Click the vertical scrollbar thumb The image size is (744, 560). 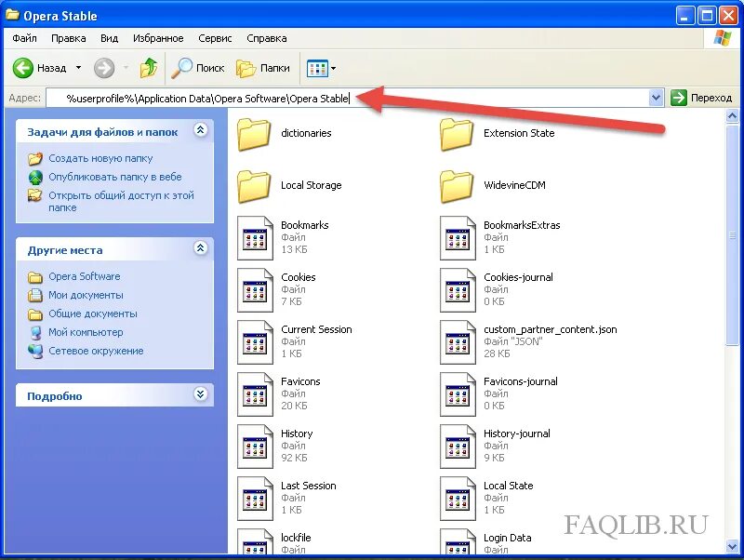click(x=732, y=235)
